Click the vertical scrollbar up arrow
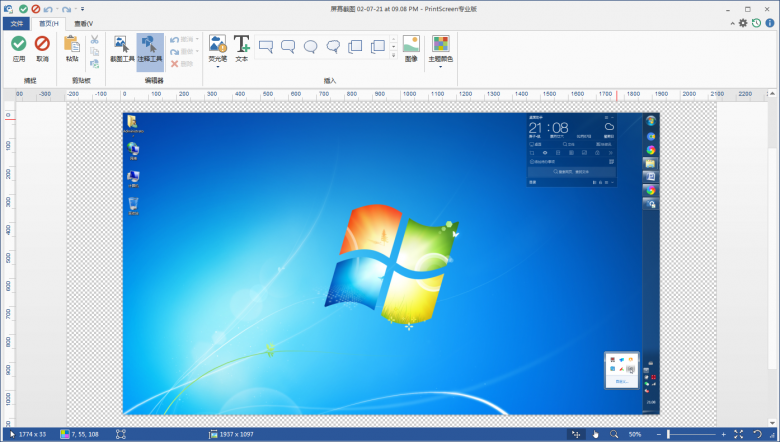 (x=773, y=93)
